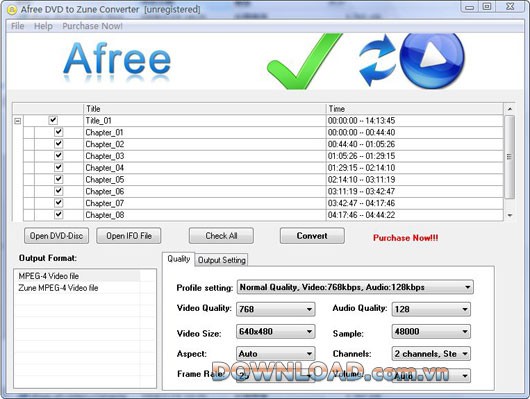Image resolution: width=530 pixels, height=399 pixels.
Task: Open the Aspect dropdown
Action: [x=275, y=354]
